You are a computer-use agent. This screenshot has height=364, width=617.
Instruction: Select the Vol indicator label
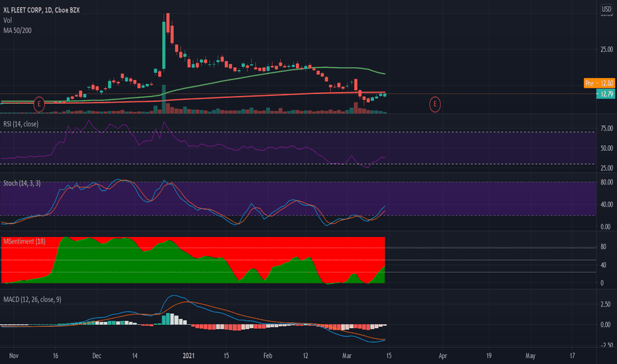7,20
